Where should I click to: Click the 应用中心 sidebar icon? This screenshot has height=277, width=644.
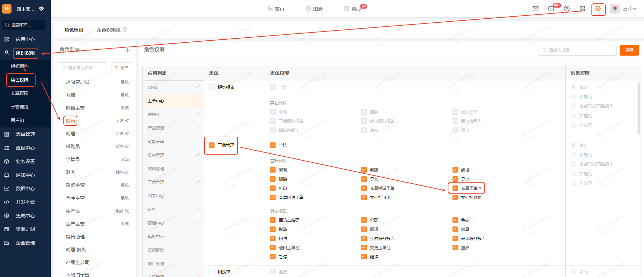pyautogui.click(x=7, y=39)
